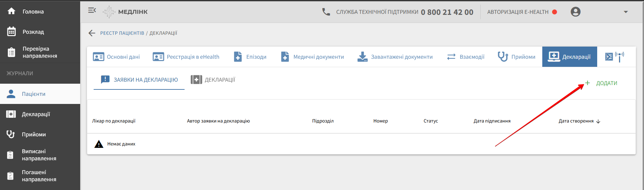This screenshot has height=190, width=644.
Task: Follow the Реєстр пацієнтів breadcrumb link
Action: 122,33
